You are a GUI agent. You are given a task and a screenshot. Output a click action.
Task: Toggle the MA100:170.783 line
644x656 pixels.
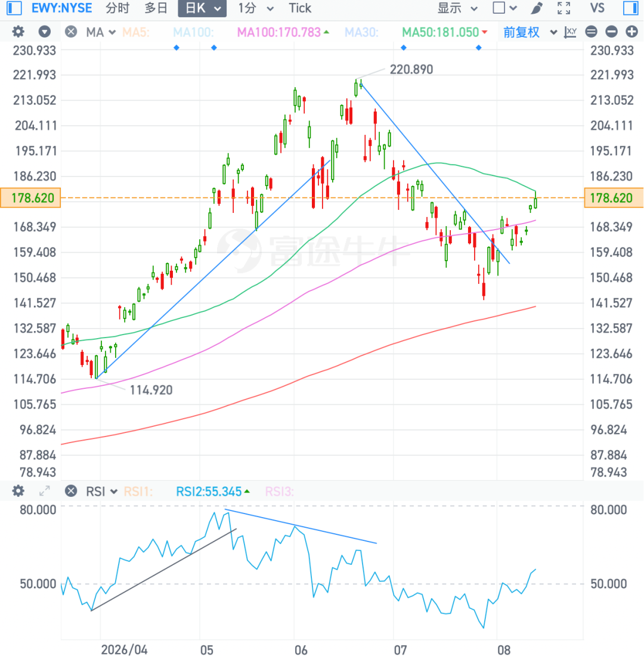click(283, 32)
